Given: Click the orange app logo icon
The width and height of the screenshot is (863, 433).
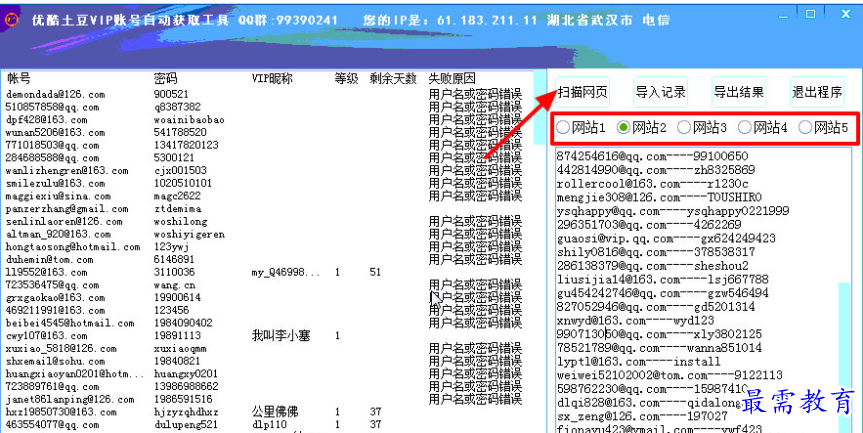Looking at the screenshot, I should click(12, 20).
